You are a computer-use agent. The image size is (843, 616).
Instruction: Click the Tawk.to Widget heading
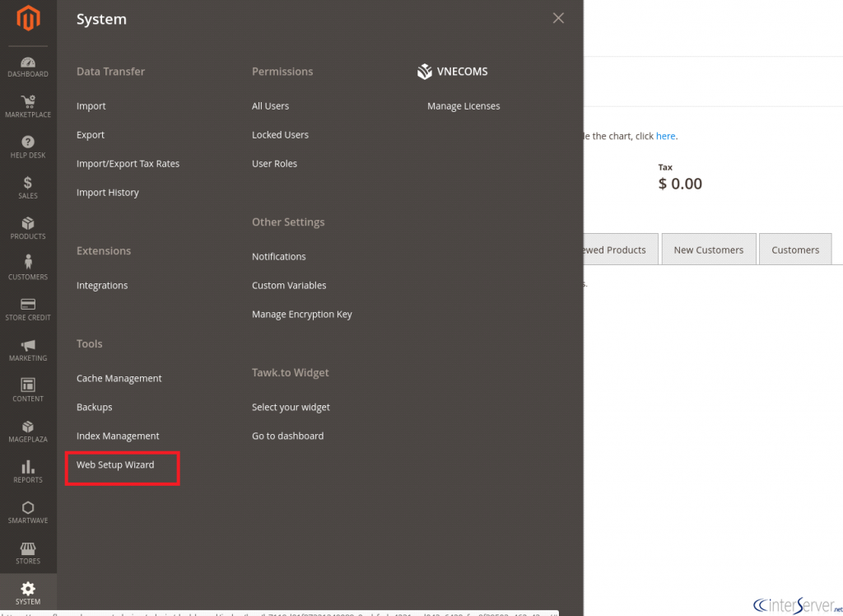point(291,373)
